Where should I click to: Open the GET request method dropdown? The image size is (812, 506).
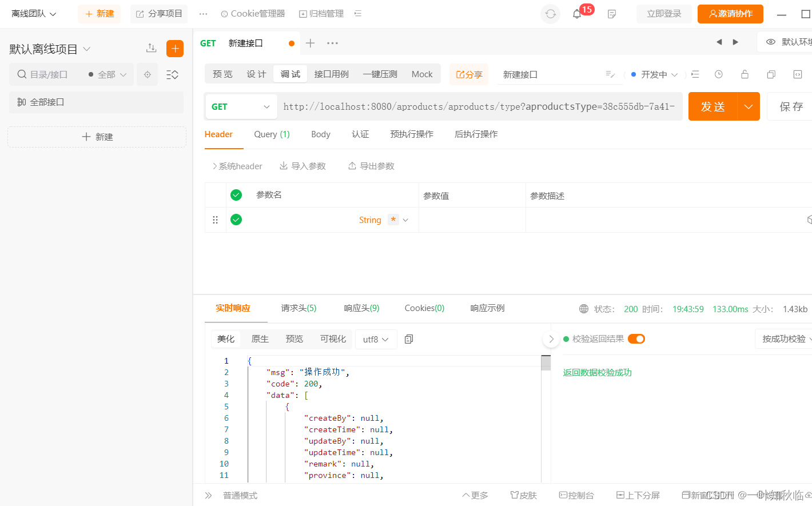(241, 106)
